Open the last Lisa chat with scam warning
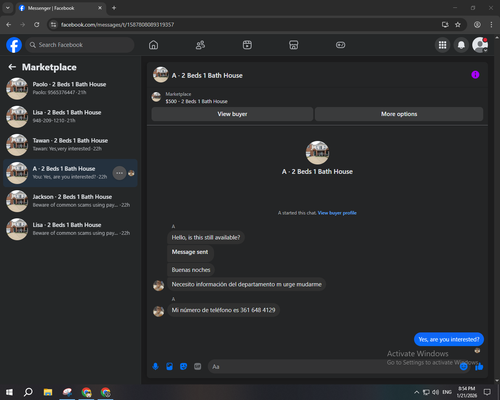The height and width of the screenshot is (400, 500). point(71,229)
